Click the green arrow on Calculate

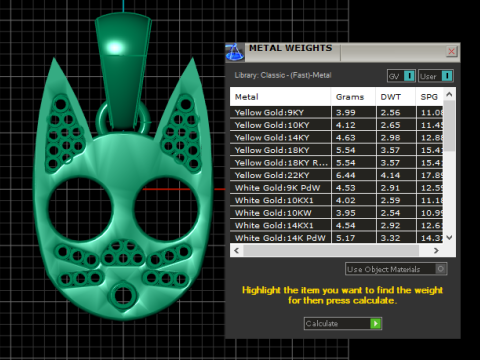pos(376,323)
